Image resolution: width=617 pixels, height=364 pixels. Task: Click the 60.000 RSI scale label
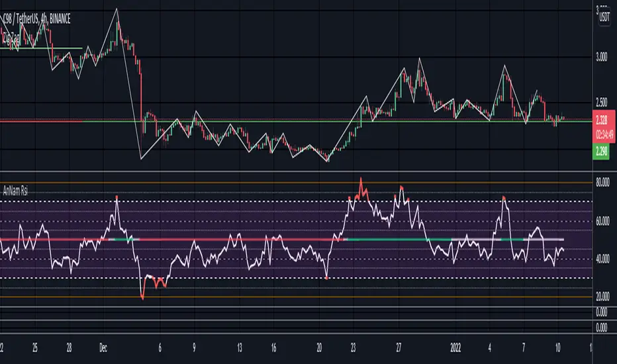coord(602,221)
